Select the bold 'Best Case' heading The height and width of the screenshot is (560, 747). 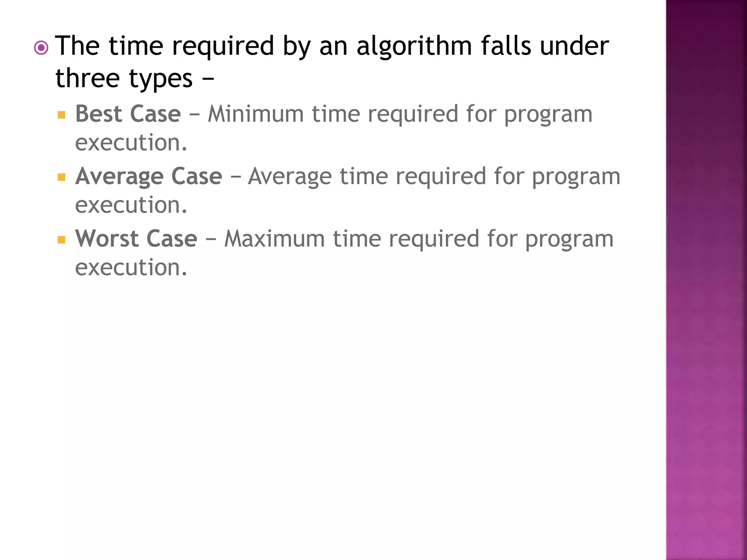pyautogui.click(x=128, y=114)
